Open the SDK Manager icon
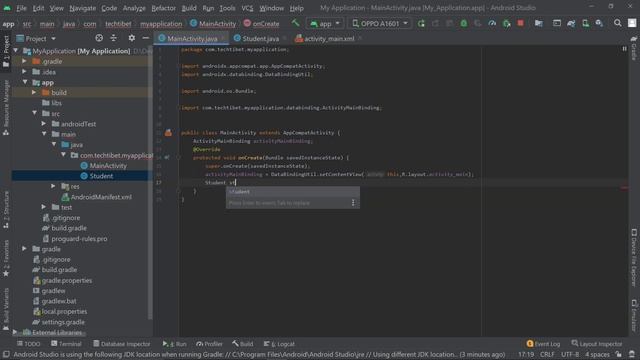The image size is (640, 360). pyautogui.click(x=599, y=24)
